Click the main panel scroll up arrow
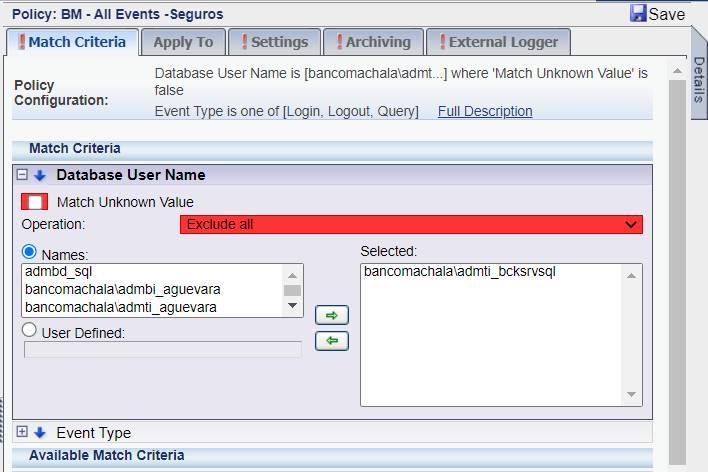 677,71
